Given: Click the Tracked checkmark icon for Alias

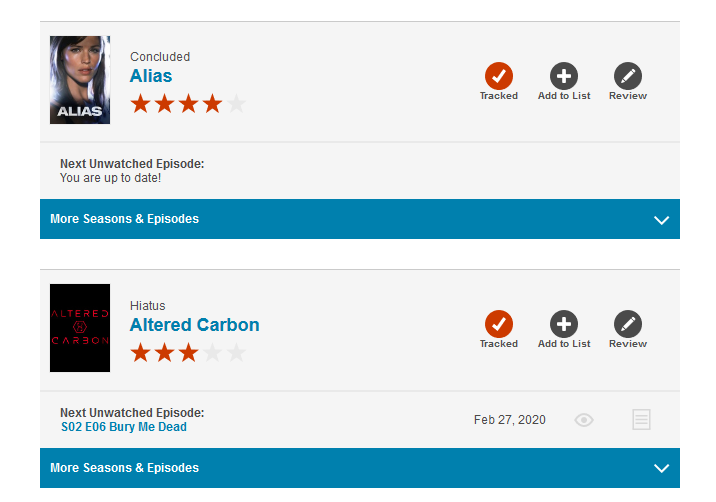Looking at the screenshot, I should [498, 76].
